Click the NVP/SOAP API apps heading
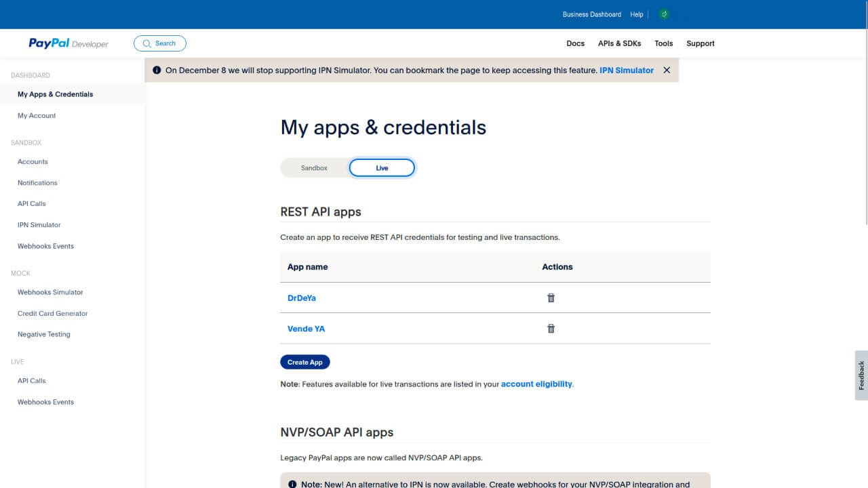Viewport: 868px width, 488px height. click(337, 432)
